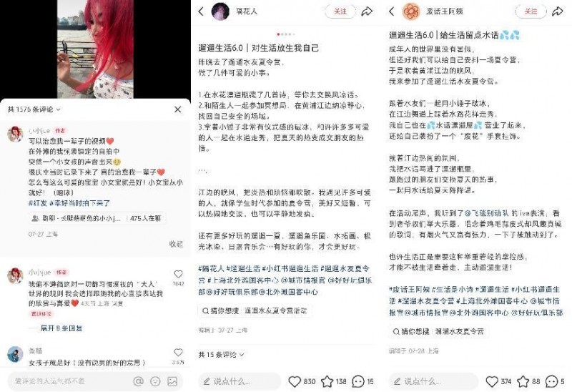Star the right post with 88 favorites
This screenshot has width=572, height=392.
[523, 381]
